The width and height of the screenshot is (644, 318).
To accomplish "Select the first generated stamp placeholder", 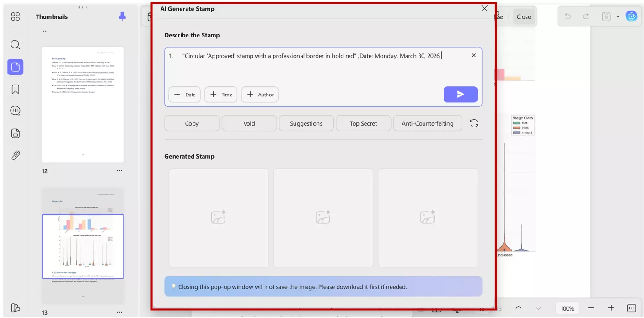I will pos(219,218).
